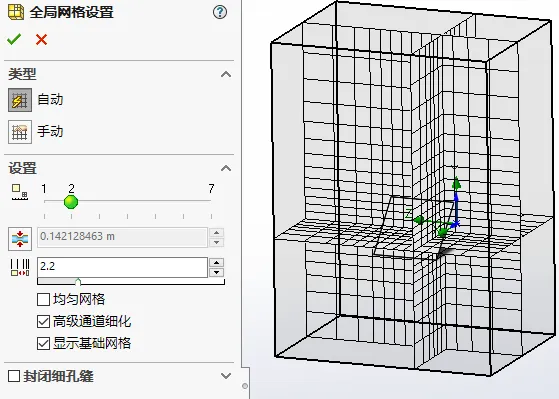This screenshot has height=399, width=559.
Task: Expand the 封闭细孔缝 section
Action: pos(226,376)
